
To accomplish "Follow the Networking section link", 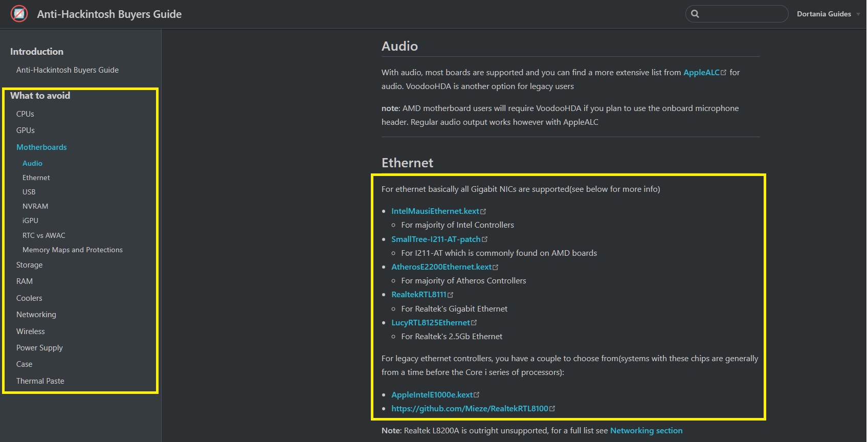I will tap(646, 431).
